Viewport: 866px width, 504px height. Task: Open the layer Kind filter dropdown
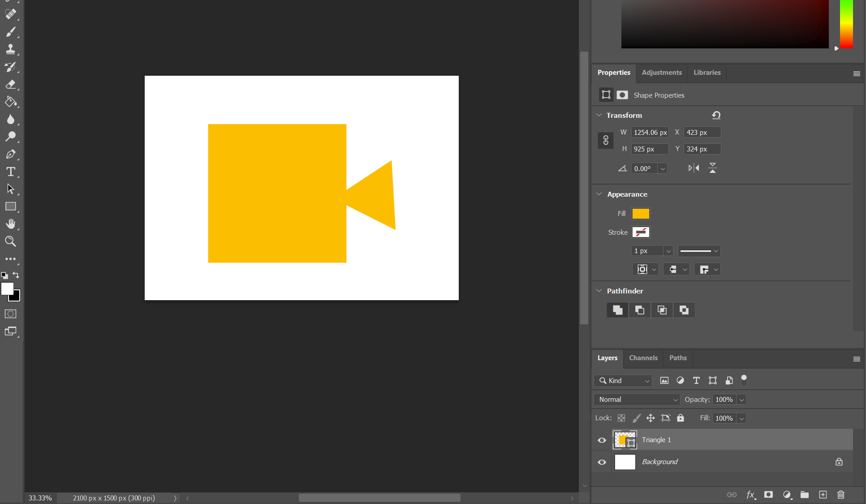tap(623, 381)
